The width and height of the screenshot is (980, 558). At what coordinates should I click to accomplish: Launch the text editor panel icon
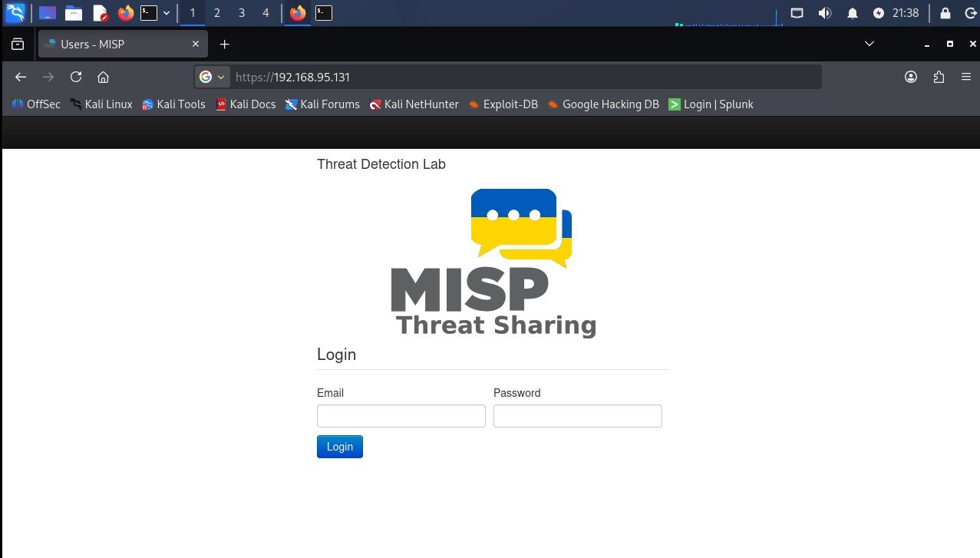pyautogui.click(x=101, y=13)
